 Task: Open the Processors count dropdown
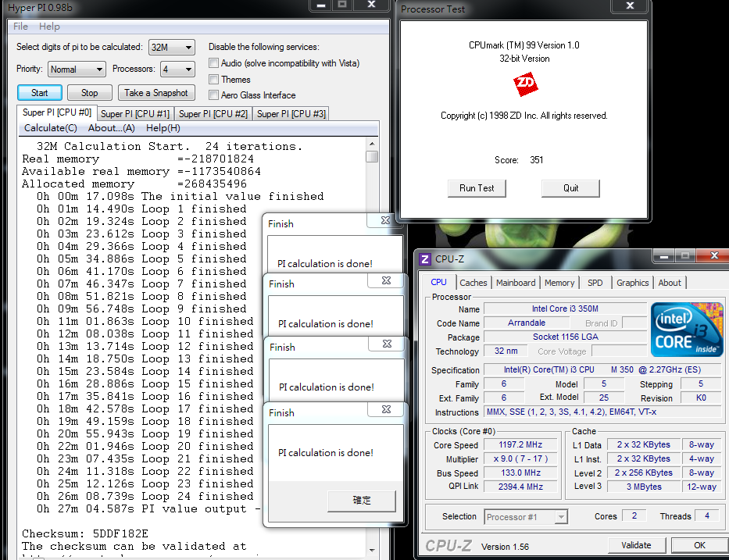point(177,70)
